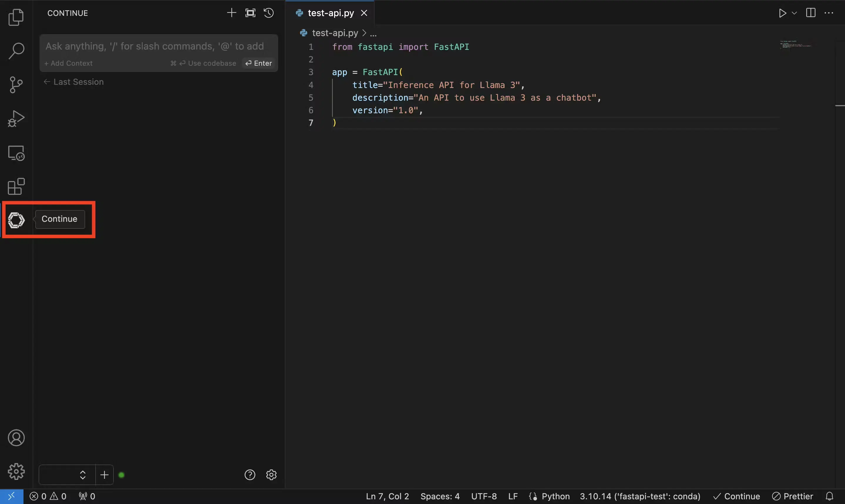Click the breadcrumb ellipsis
The width and height of the screenshot is (845, 504).
(373, 33)
